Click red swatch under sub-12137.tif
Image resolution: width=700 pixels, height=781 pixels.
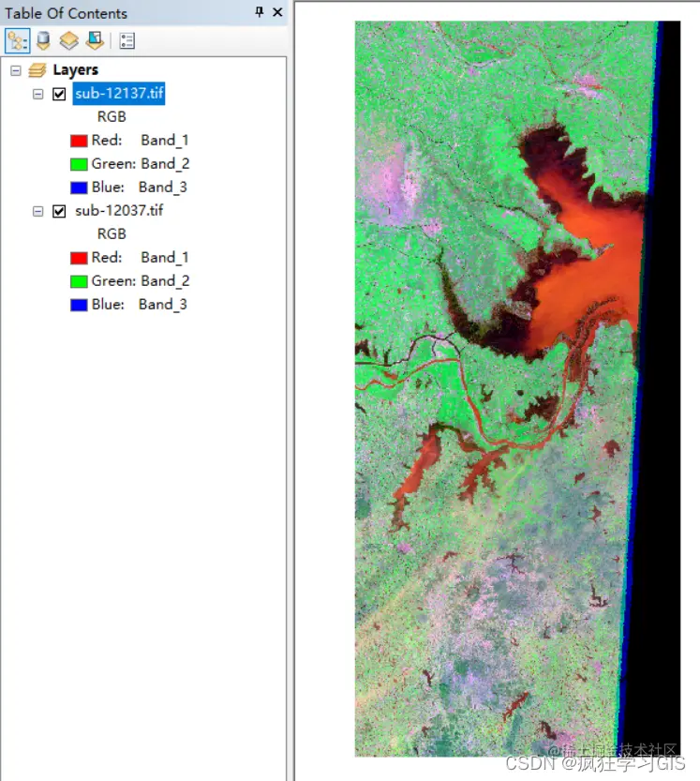pyautogui.click(x=79, y=141)
